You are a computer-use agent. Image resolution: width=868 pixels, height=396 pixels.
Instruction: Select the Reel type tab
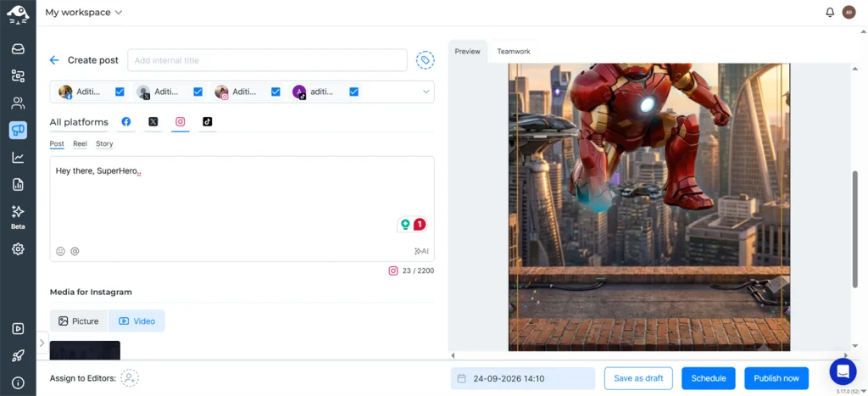[80, 143]
